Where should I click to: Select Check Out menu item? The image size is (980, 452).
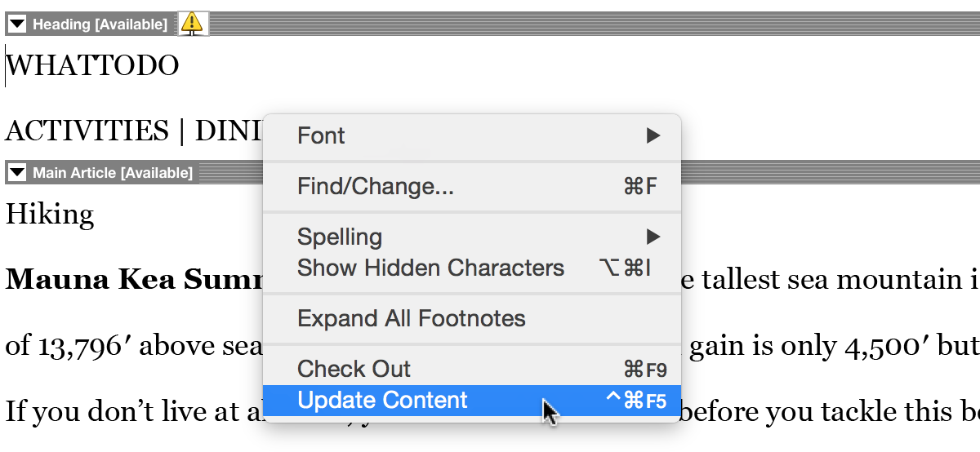[x=354, y=369]
